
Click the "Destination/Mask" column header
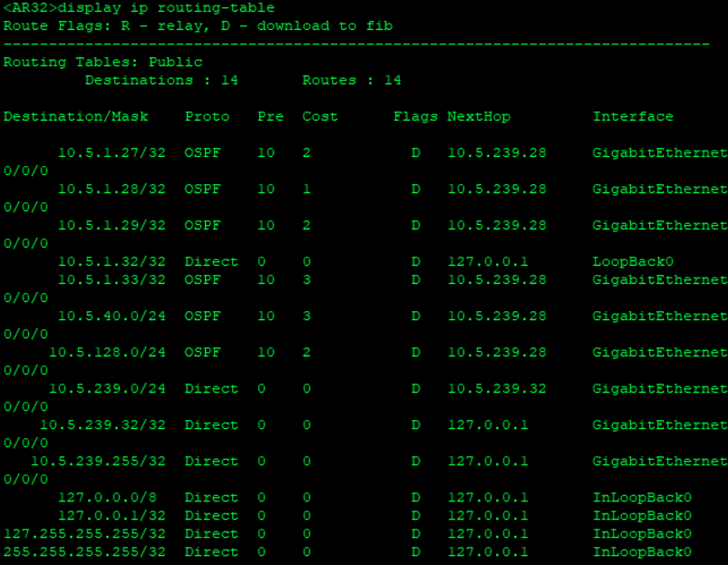76,116
